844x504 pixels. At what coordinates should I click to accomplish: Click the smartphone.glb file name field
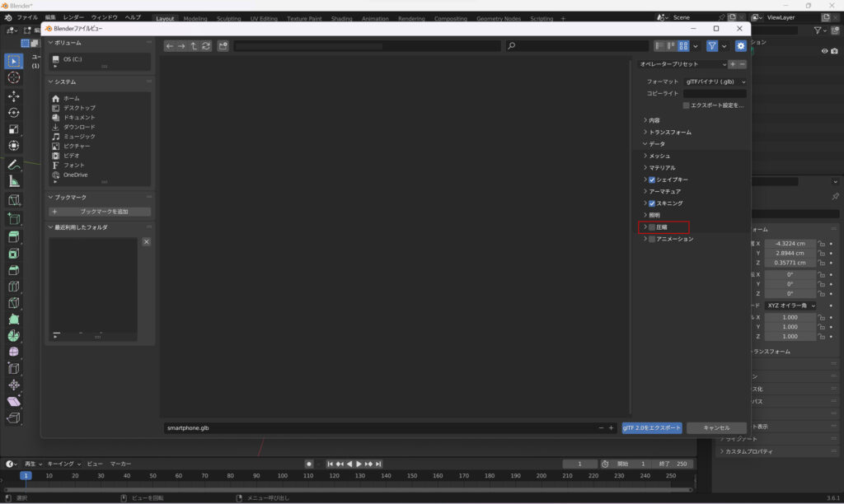point(379,428)
